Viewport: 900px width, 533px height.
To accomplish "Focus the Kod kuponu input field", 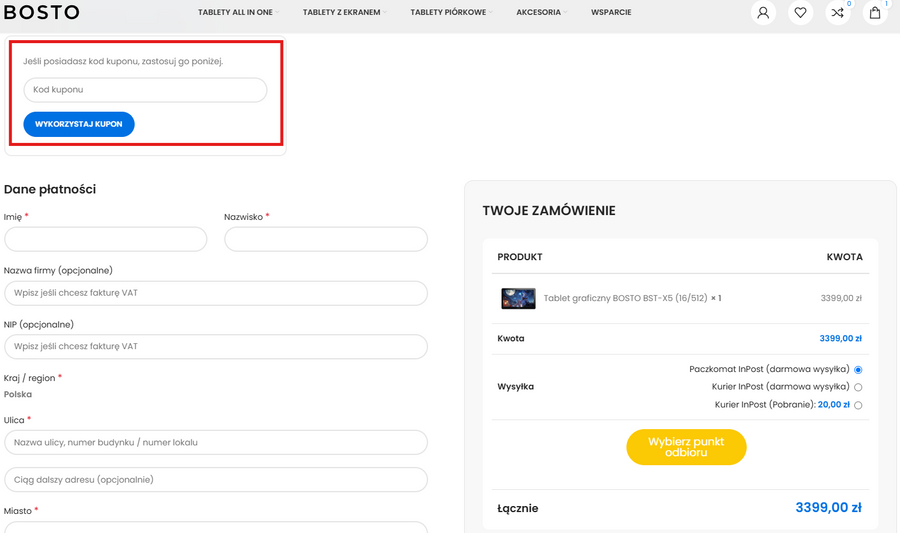I will coord(145,90).
